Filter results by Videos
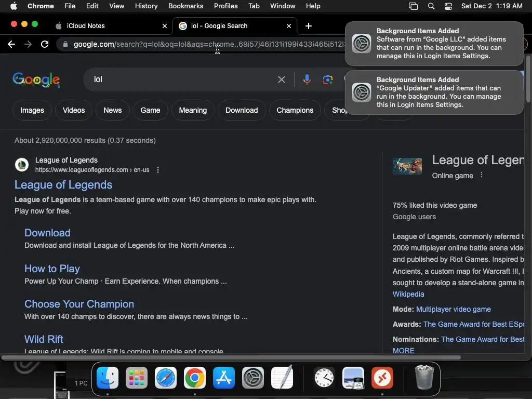Screen dimensions: 532x399 point(74,110)
